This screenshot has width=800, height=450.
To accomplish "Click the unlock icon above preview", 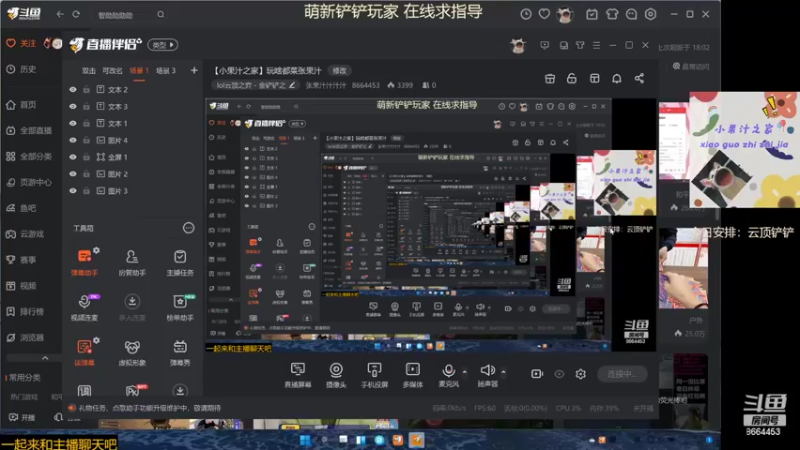I will 572,79.
